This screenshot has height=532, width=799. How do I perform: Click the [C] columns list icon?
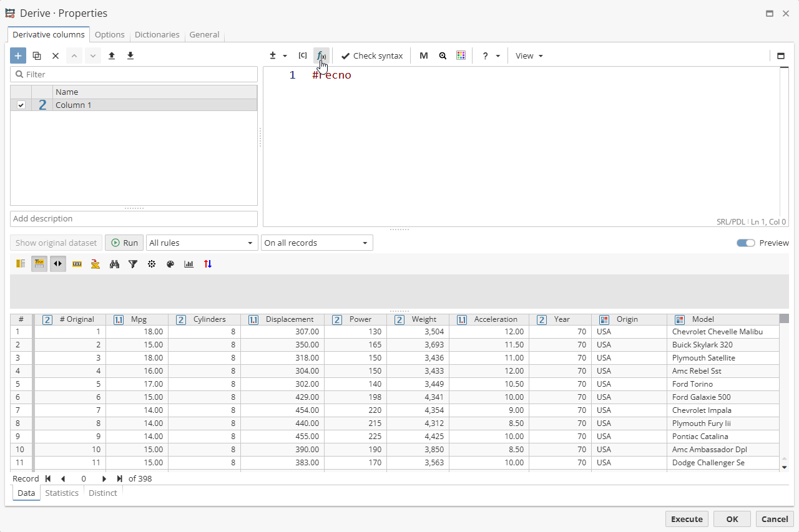pos(303,56)
